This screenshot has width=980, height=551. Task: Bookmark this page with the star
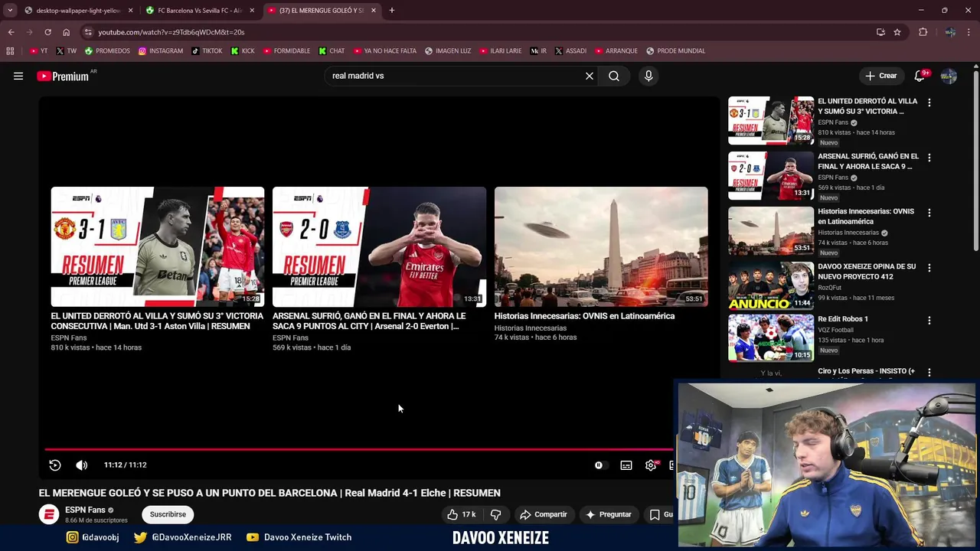pos(897,32)
